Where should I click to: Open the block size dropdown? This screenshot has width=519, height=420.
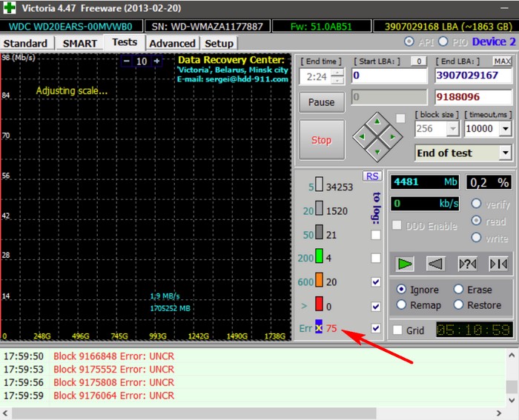pyautogui.click(x=452, y=129)
